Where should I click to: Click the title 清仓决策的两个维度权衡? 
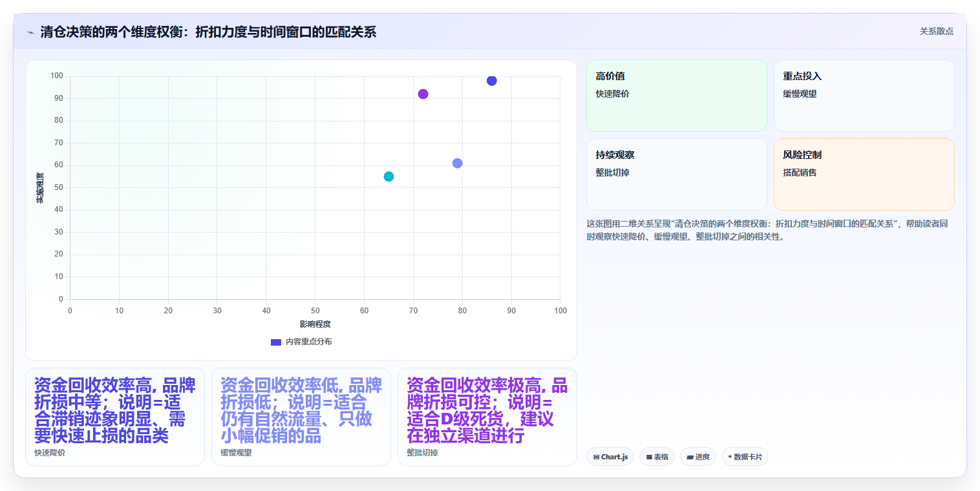[208, 32]
